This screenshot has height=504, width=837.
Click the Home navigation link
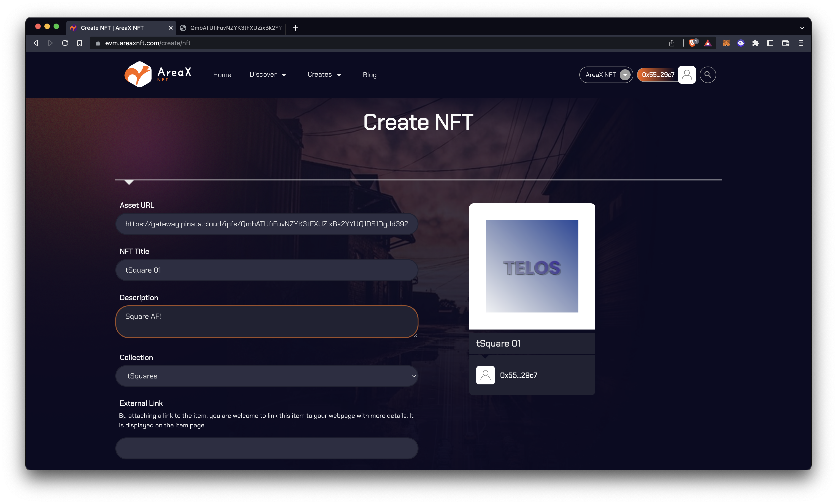222,75
